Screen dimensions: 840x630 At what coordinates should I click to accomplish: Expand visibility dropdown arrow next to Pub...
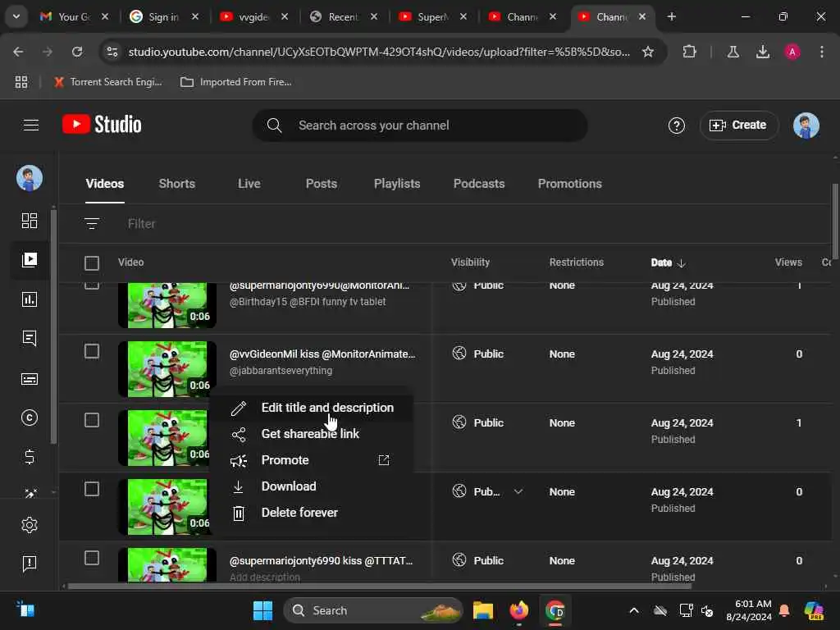pos(518,491)
